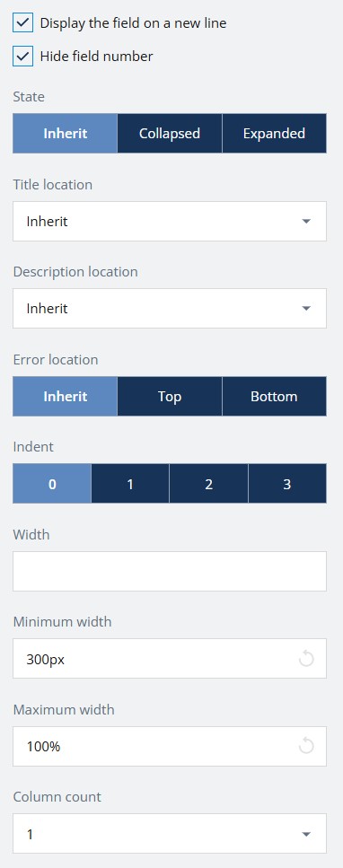Uncheck Display the field on a new line
Screen dimensions: 343x868
(22, 23)
